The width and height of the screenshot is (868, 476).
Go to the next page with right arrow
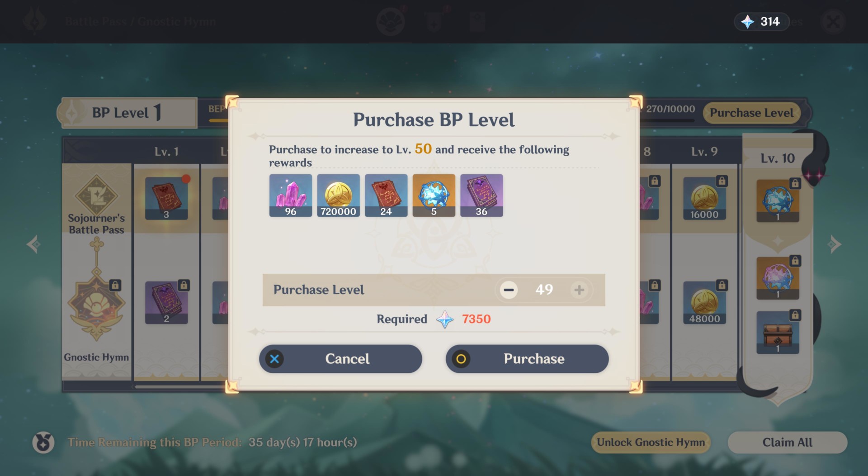[834, 244]
